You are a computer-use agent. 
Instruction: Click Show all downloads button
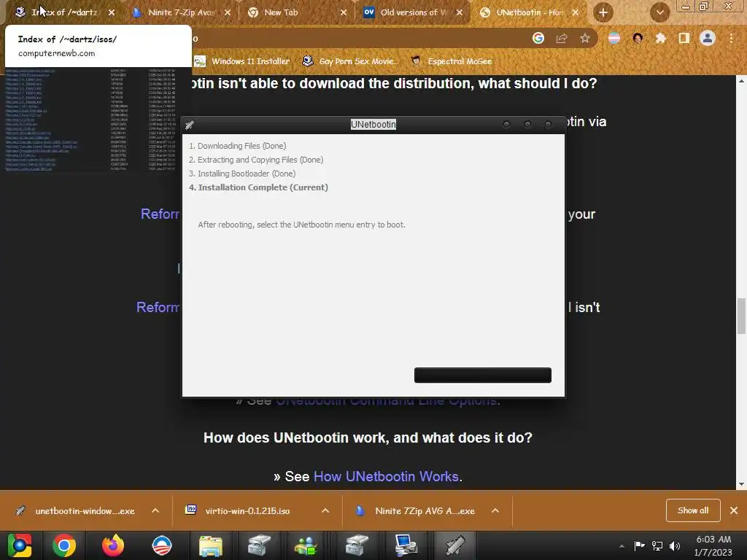(693, 510)
